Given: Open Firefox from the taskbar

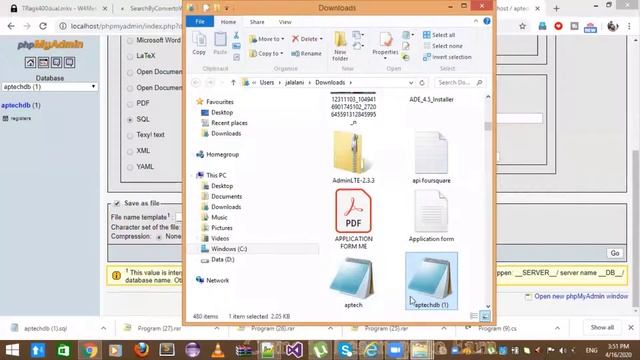Looking at the screenshot, I should 141,350.
